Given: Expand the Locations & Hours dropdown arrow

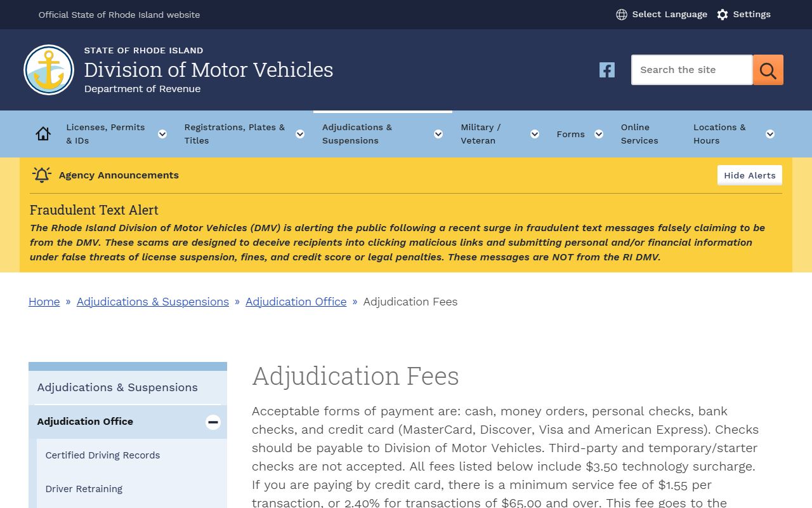Looking at the screenshot, I should tap(770, 134).
